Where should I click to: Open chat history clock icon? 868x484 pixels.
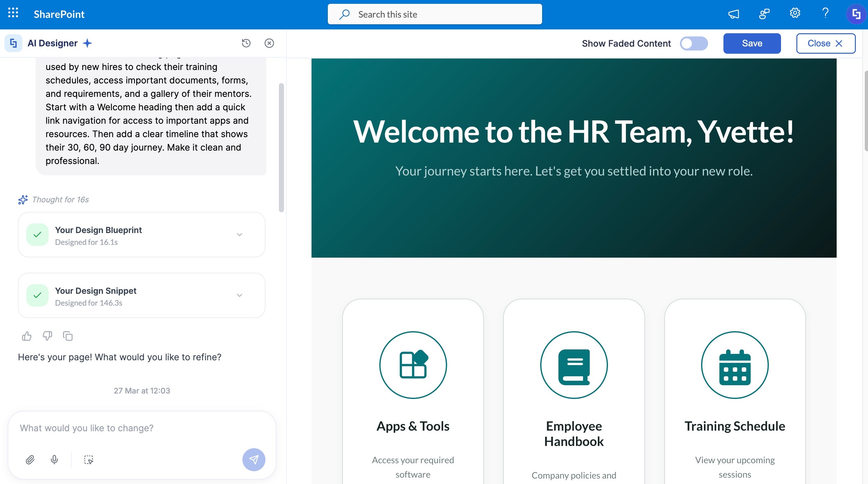tap(246, 43)
